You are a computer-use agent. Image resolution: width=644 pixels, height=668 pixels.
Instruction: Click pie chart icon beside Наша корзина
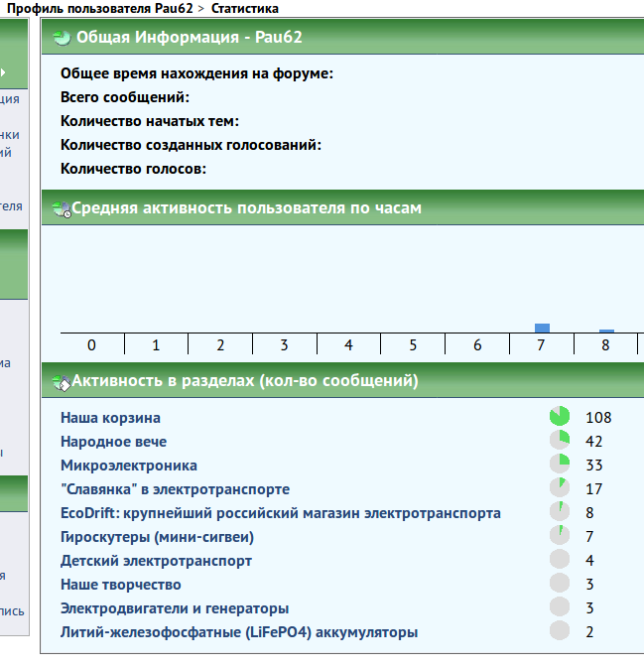(560, 417)
